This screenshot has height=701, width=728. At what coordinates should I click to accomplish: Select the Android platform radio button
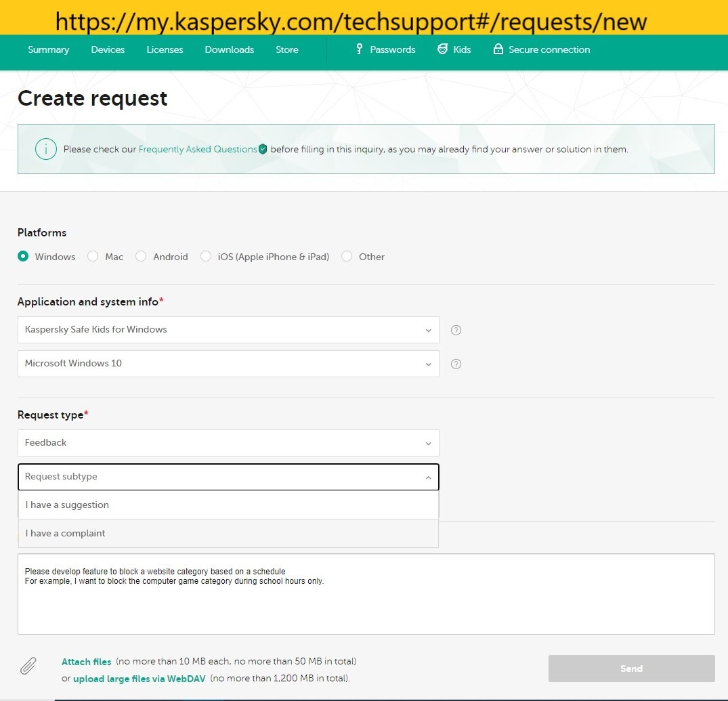pyautogui.click(x=141, y=256)
